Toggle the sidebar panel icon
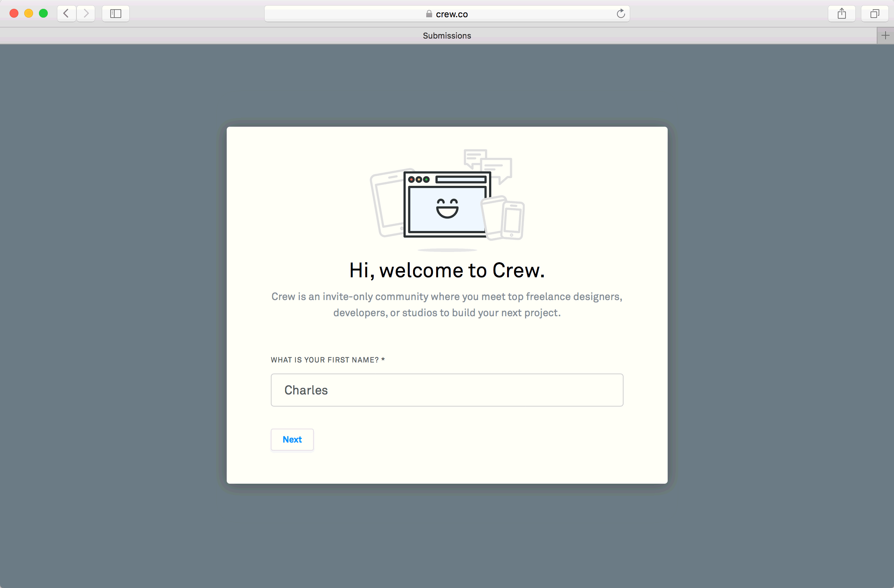This screenshot has width=894, height=588. [x=116, y=14]
